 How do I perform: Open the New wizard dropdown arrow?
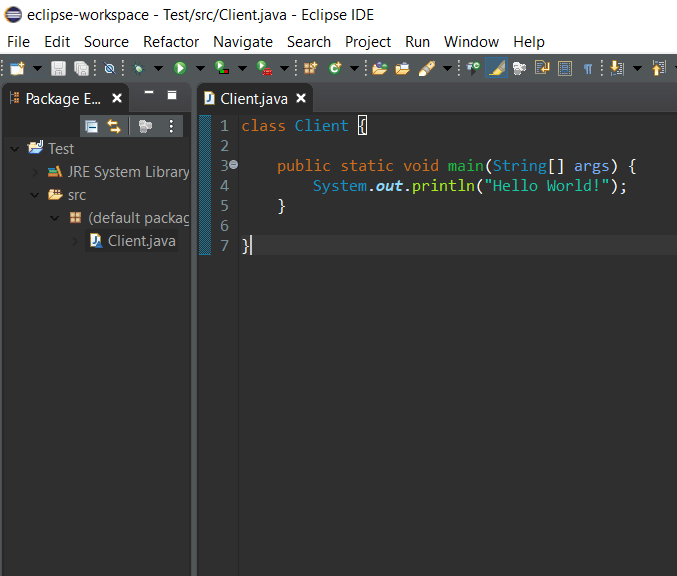38,68
